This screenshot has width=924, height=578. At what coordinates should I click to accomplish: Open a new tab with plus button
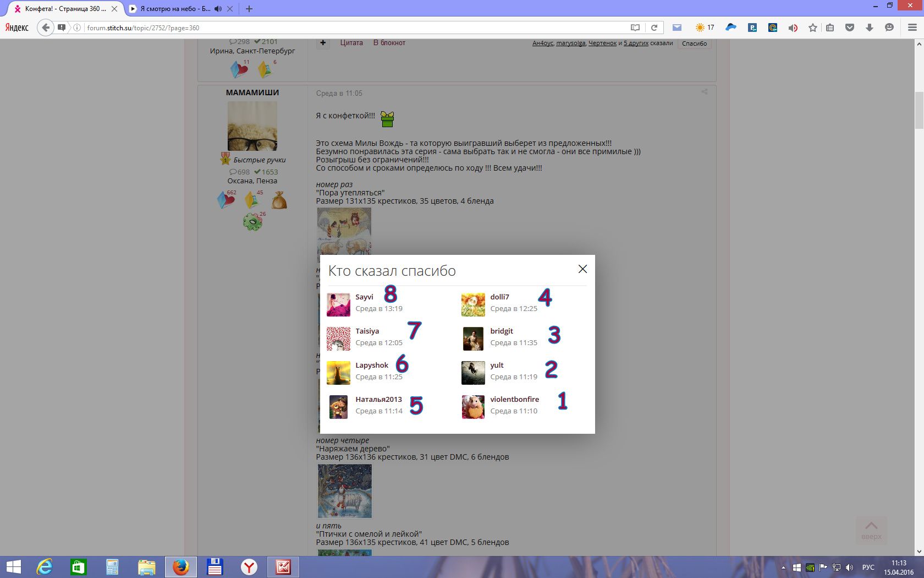click(249, 9)
